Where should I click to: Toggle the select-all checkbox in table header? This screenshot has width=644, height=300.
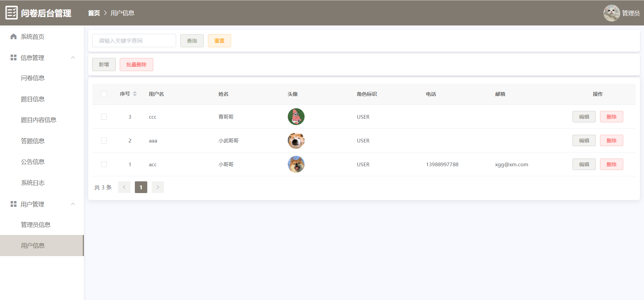pos(104,94)
